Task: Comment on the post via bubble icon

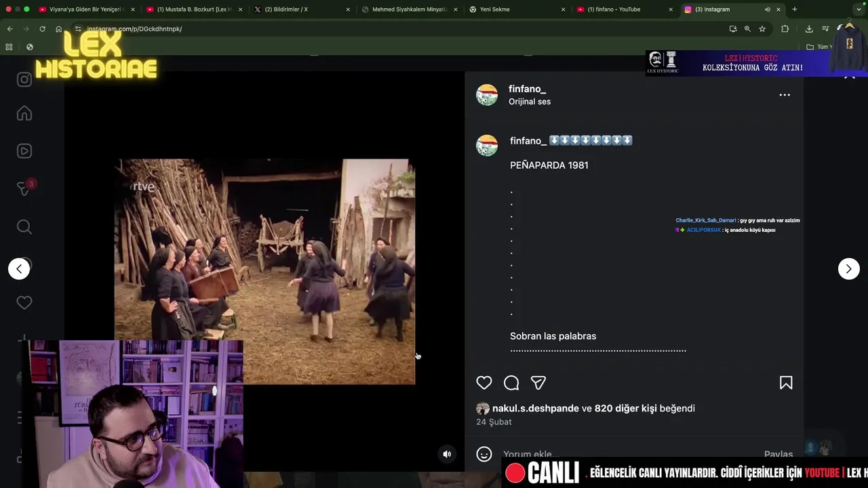Action: (x=511, y=383)
